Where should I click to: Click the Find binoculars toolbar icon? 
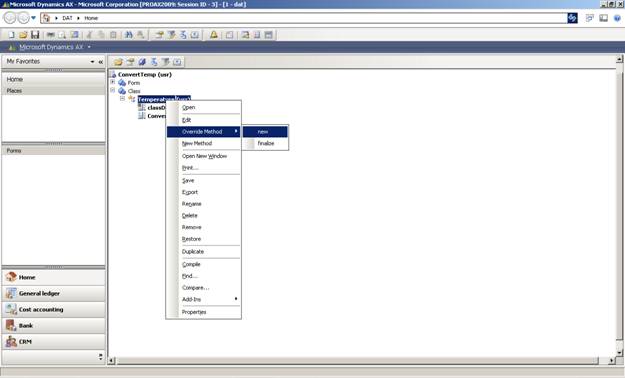coord(128,35)
